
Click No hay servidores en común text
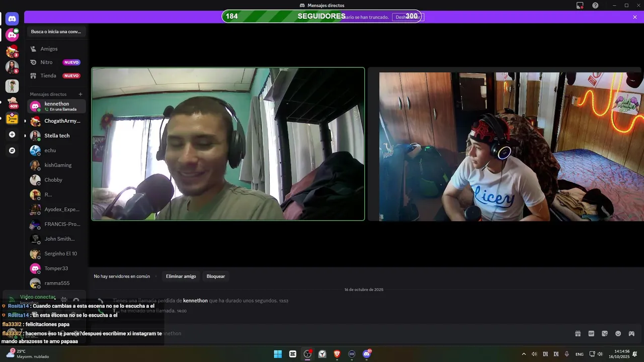[x=122, y=276]
